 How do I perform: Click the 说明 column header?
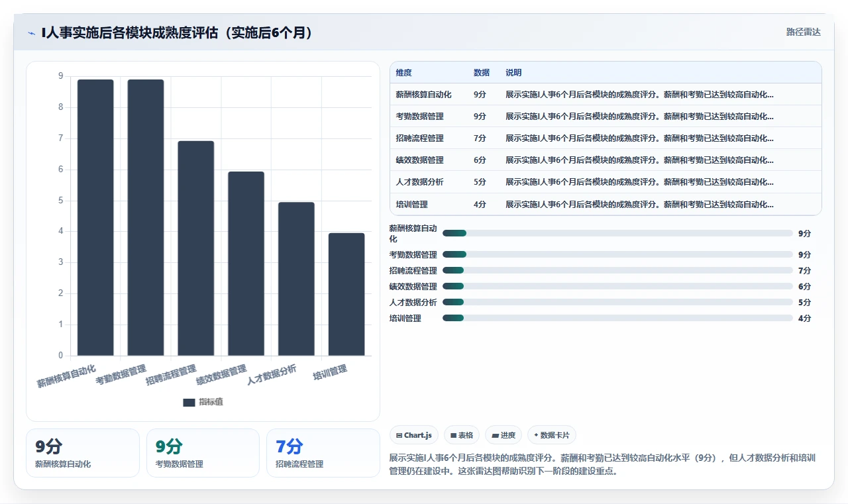point(513,73)
